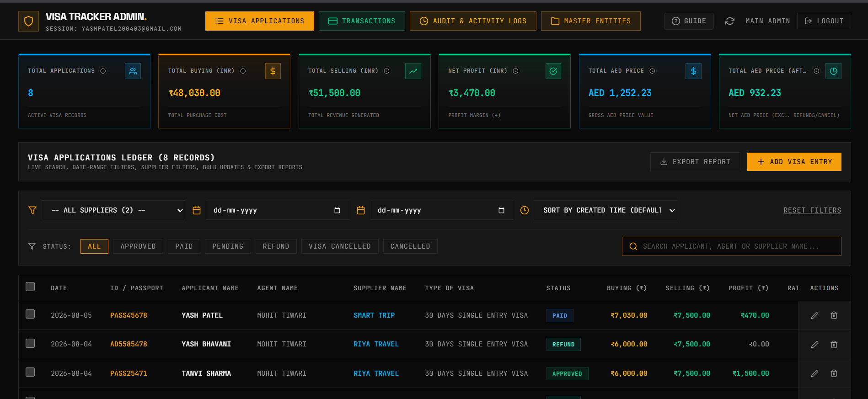This screenshot has height=399, width=868.
Task: Click the check badge icon on Net Profit card
Action: [553, 71]
